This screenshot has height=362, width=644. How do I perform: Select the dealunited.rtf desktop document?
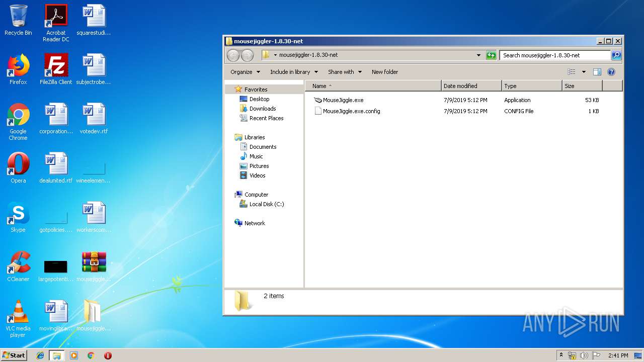[56, 168]
